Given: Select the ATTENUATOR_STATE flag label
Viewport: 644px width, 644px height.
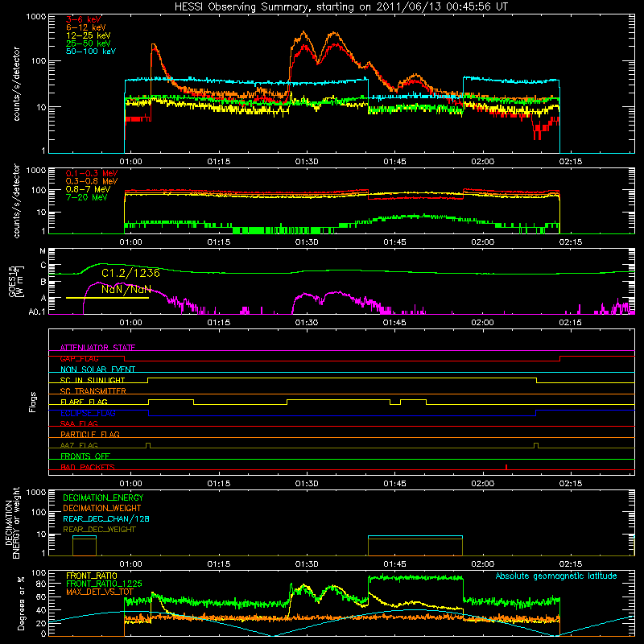Looking at the screenshot, I should tap(97, 348).
